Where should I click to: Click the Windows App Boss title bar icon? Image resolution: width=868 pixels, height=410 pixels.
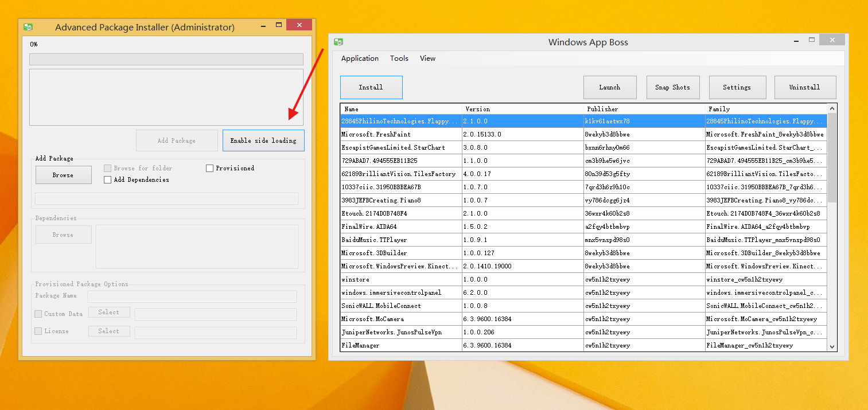pyautogui.click(x=338, y=42)
